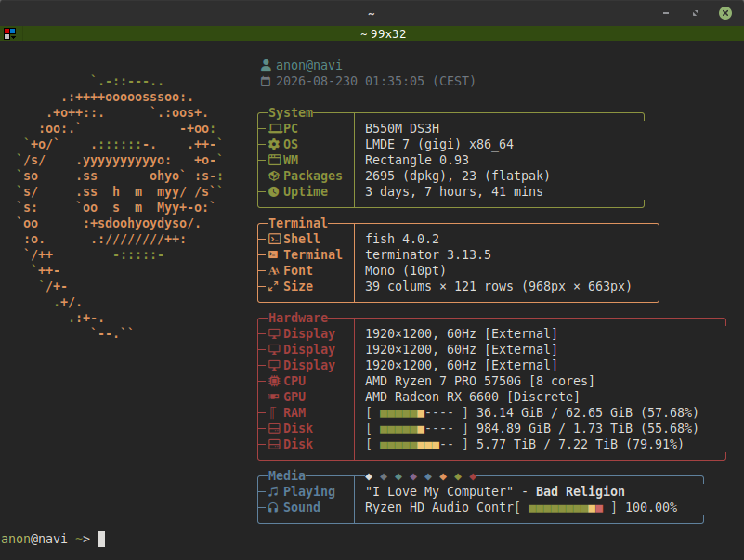The image size is (744, 560).
Task: Click the date '2026-08-230 01:35:05' text
Action: [350, 81]
